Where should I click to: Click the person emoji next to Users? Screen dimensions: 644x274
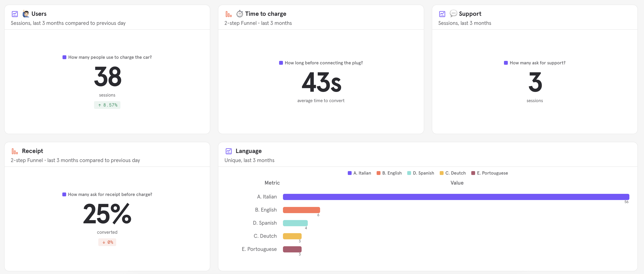click(x=26, y=14)
